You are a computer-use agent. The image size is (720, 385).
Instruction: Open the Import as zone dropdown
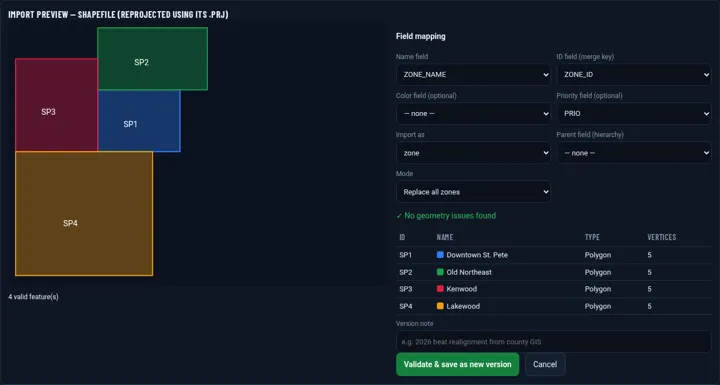(473, 153)
